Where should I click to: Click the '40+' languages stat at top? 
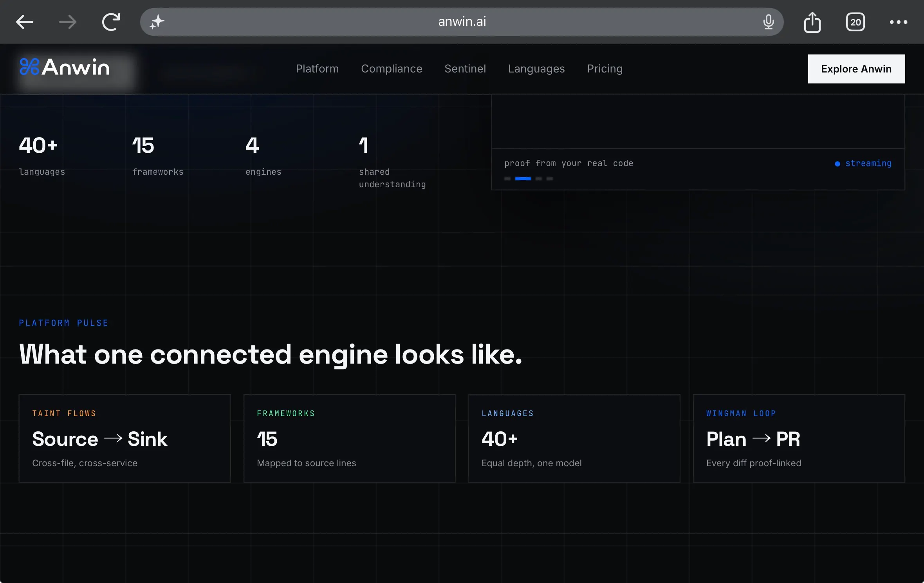click(38, 145)
